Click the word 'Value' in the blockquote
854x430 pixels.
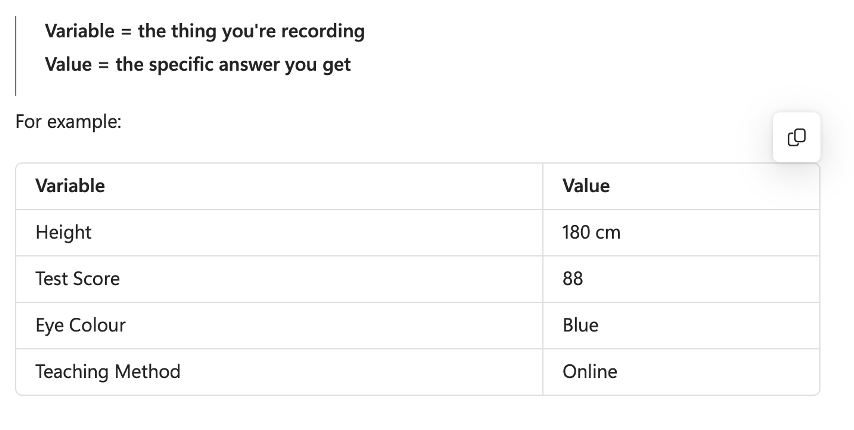point(68,64)
